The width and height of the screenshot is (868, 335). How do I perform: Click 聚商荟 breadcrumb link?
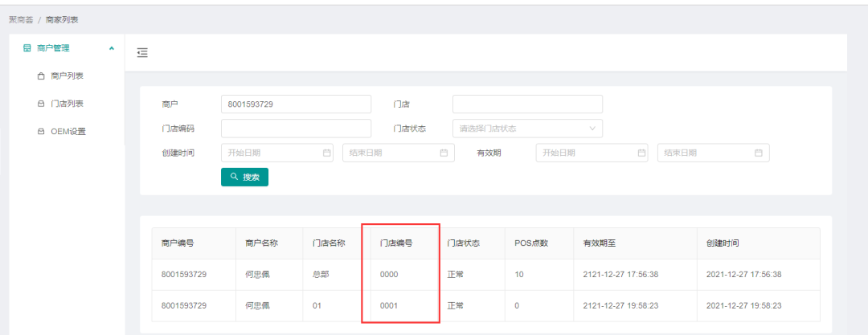(x=20, y=19)
